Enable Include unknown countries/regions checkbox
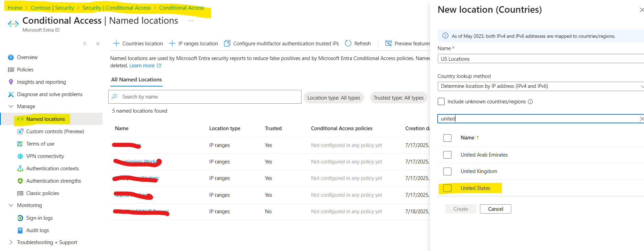Viewport: 644px width, 251px height. [441, 102]
